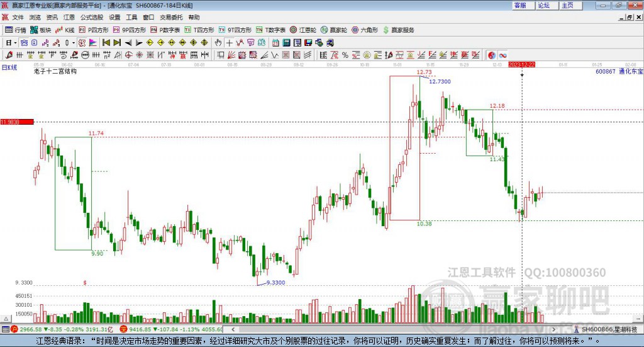The image size is (644, 347).
Task: Open the 设置 menu
Action: point(114,17)
